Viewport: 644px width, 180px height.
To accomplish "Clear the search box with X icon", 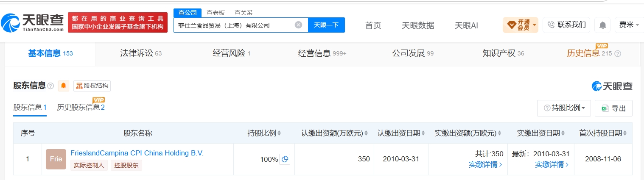I will coord(298,25).
